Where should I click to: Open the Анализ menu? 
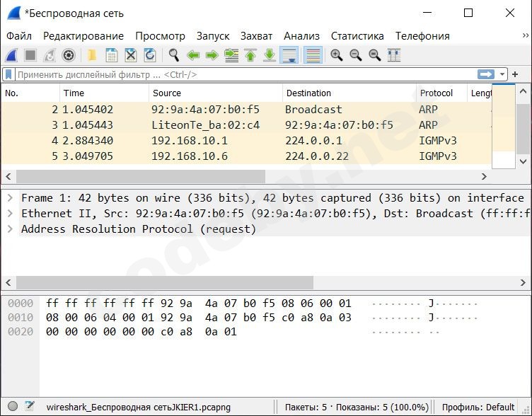pos(301,36)
